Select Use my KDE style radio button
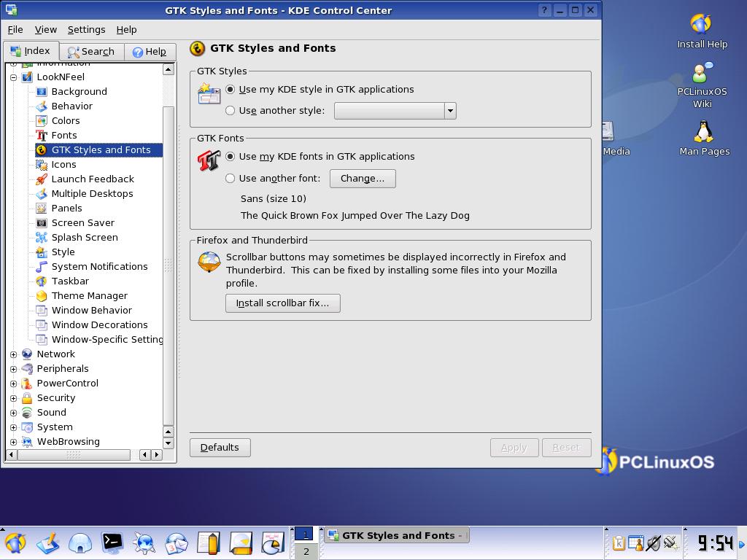Screen dimensions: 747x560 coord(230,90)
